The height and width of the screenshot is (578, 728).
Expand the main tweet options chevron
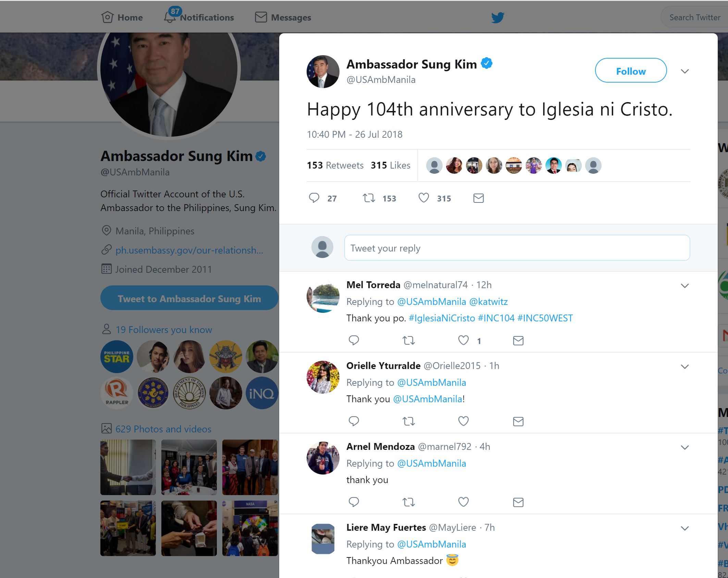684,71
